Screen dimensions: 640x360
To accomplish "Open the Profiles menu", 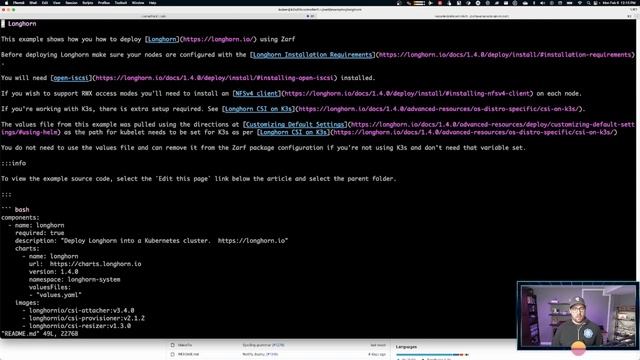I will [104, 2].
